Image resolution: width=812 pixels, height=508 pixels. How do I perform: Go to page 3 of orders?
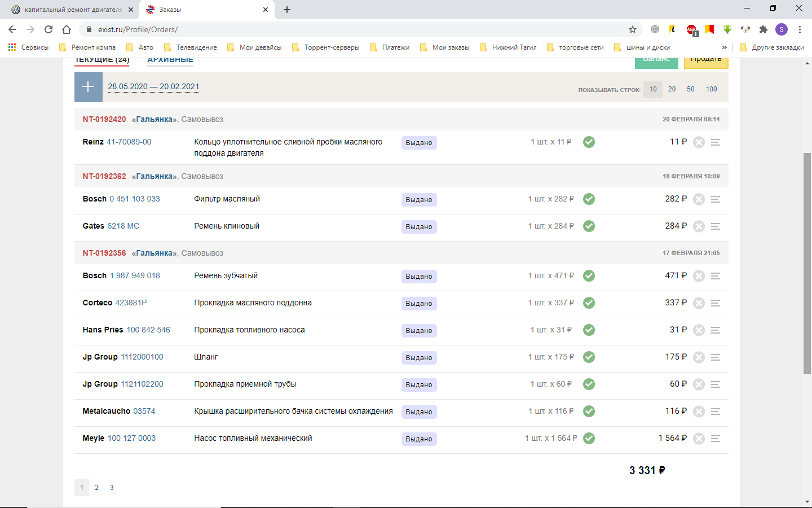pyautogui.click(x=112, y=488)
